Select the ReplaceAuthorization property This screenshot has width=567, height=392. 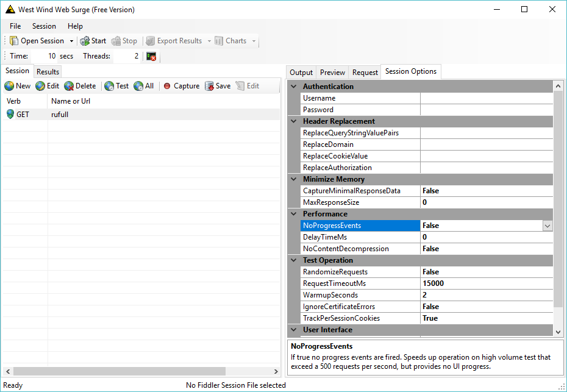(x=360, y=168)
